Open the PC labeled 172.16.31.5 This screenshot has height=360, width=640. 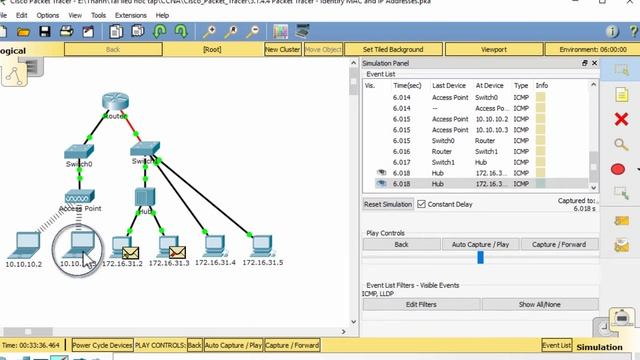[x=262, y=246]
